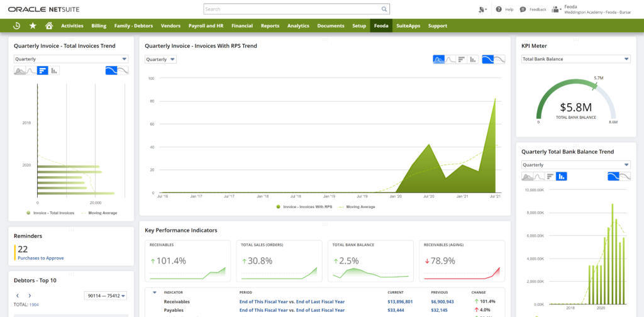Select line chart in Invoices With RPS Trend
Image resolution: width=644 pixels, height=317 pixels.
tap(450, 60)
